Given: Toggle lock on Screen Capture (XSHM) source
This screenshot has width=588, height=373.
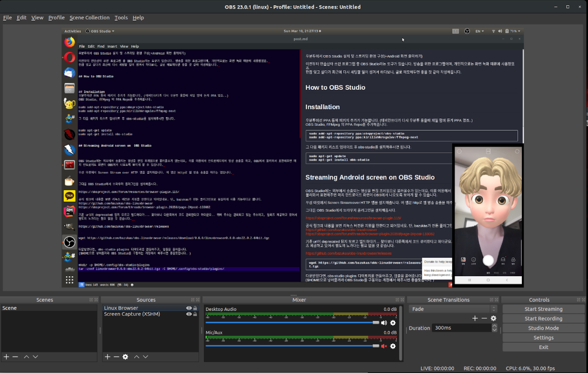Looking at the screenshot, I should 195,314.
